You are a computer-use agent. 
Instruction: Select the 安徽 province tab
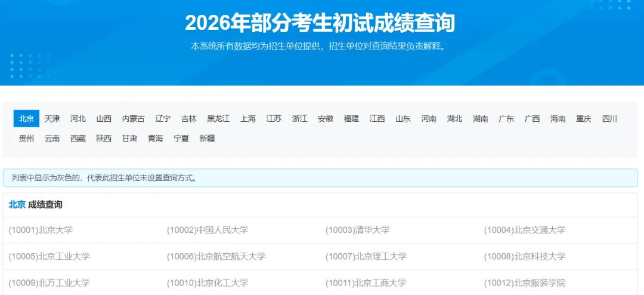326,119
